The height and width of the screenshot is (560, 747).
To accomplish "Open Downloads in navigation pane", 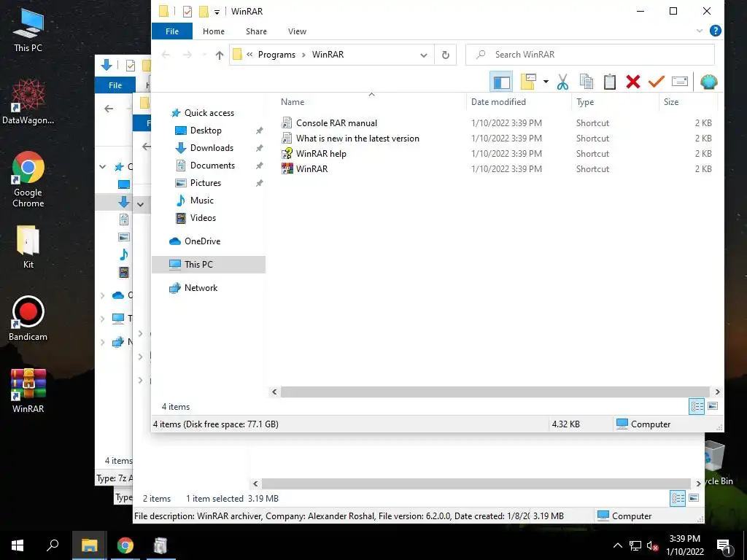I will click(212, 148).
